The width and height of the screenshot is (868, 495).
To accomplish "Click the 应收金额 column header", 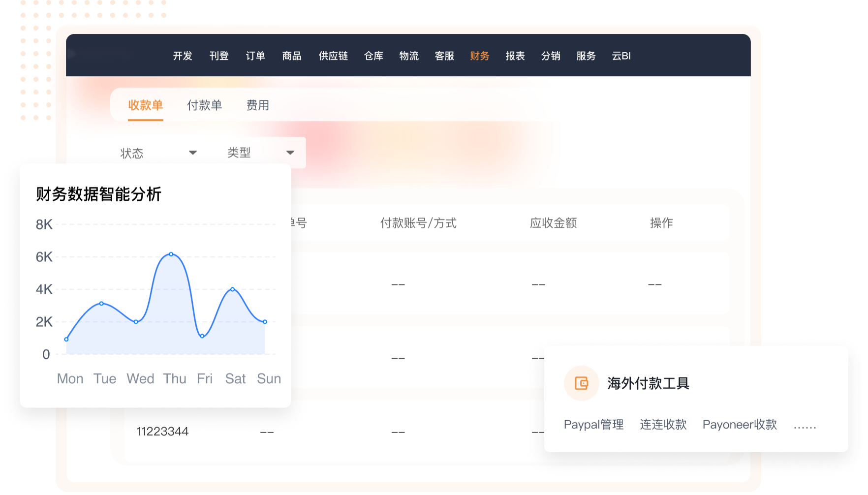I will pos(553,223).
